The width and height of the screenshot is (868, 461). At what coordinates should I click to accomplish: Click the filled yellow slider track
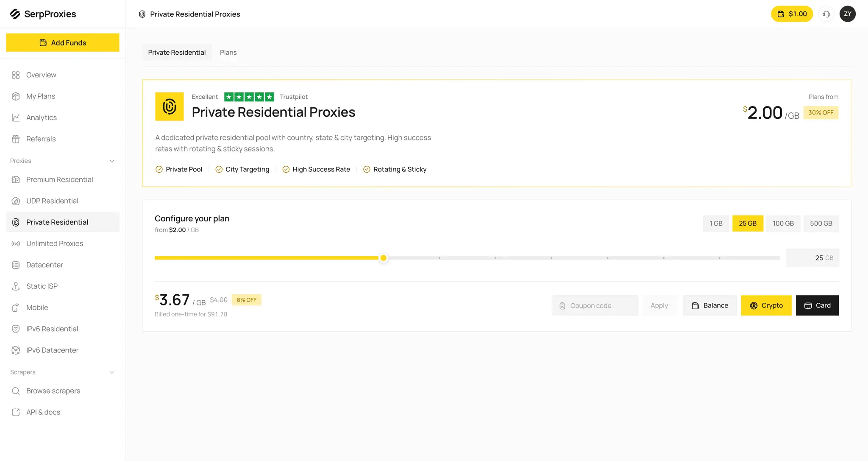pos(267,258)
